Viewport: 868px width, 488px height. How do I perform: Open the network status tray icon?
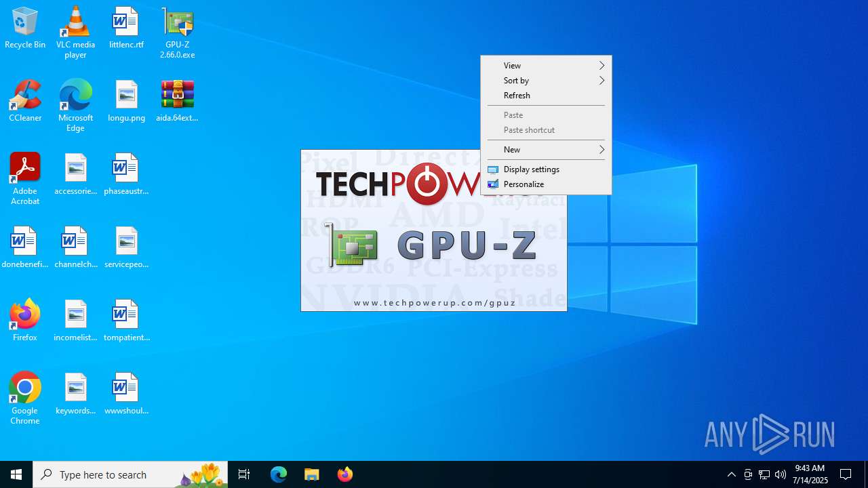[x=764, y=474]
